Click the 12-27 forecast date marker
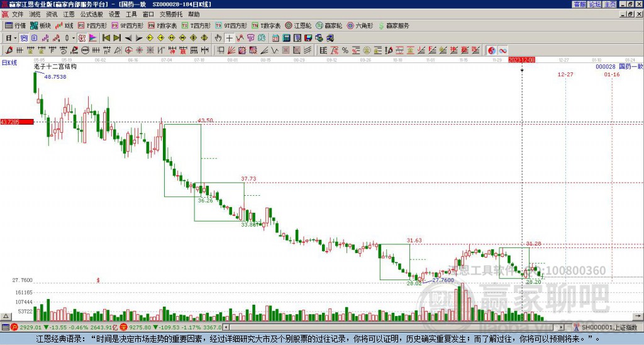This screenshot has width=644, height=345. pos(565,74)
